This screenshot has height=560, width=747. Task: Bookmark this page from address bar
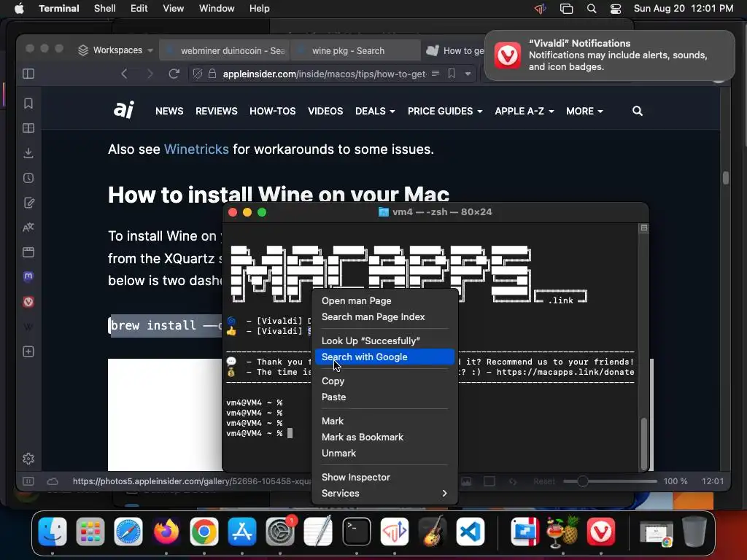(x=451, y=74)
